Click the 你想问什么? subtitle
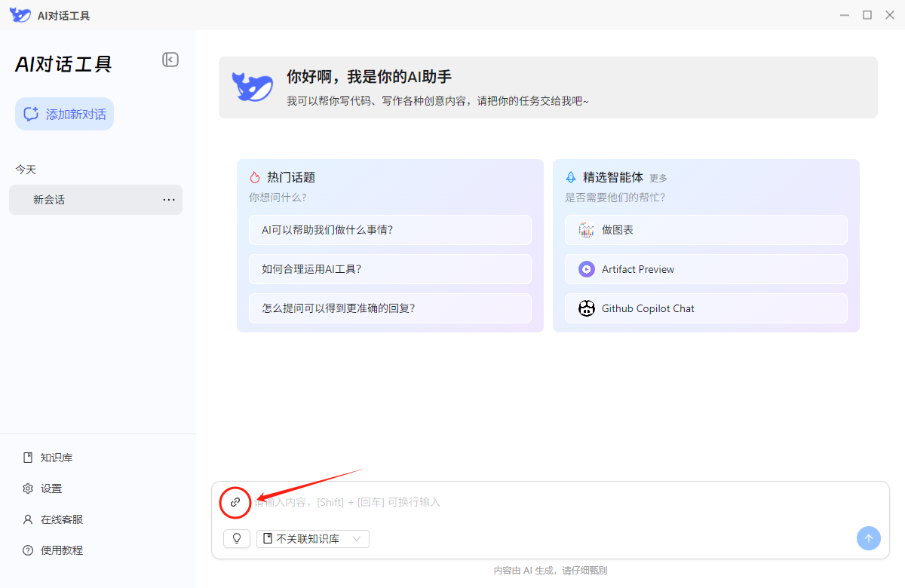Viewport: 905px width, 588px height. coord(278,198)
